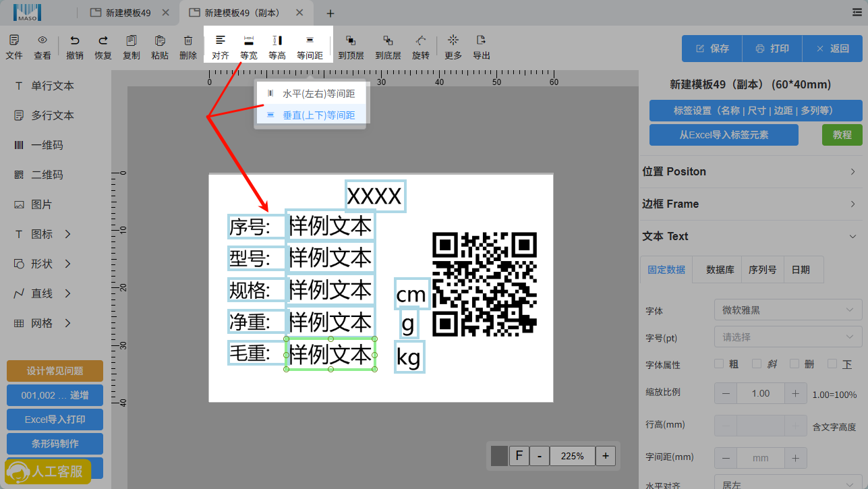Click the 返回 back button
Viewport: 868px width, 489px height.
pyautogui.click(x=832, y=49)
